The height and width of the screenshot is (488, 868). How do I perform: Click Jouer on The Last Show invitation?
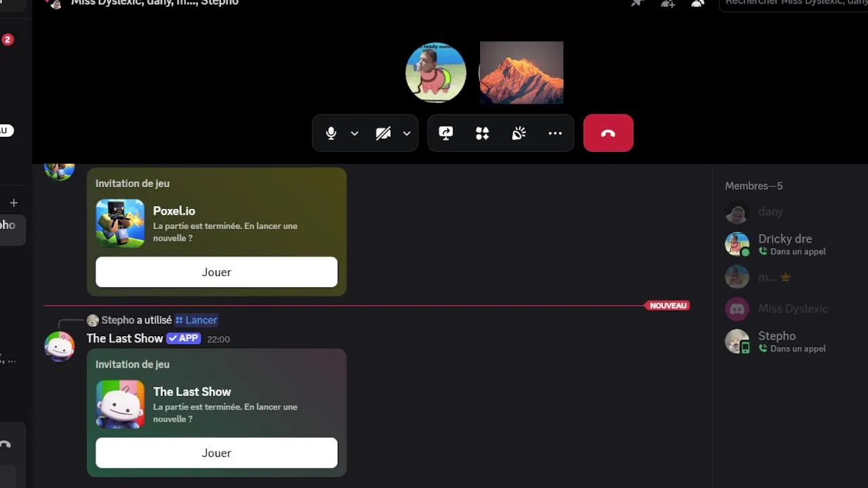(x=216, y=453)
